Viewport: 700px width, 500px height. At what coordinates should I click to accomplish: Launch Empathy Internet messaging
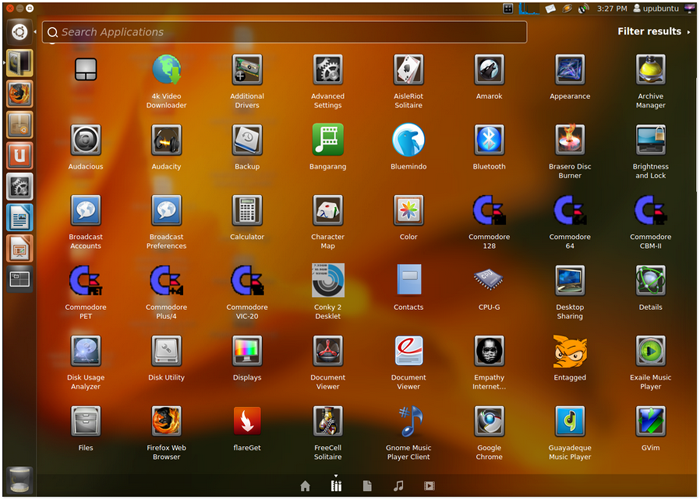click(x=489, y=351)
